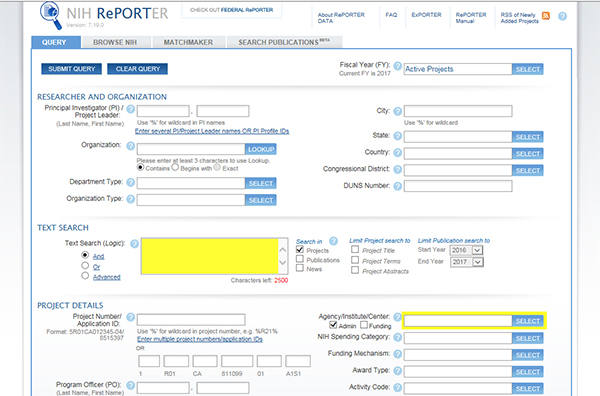Open the SEARCH PUBLICATIONS tab
Viewport: 600px width, 396px height.
tap(284, 42)
